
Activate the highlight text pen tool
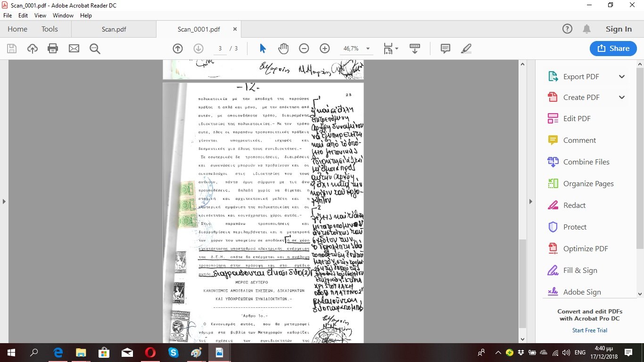pyautogui.click(x=466, y=49)
